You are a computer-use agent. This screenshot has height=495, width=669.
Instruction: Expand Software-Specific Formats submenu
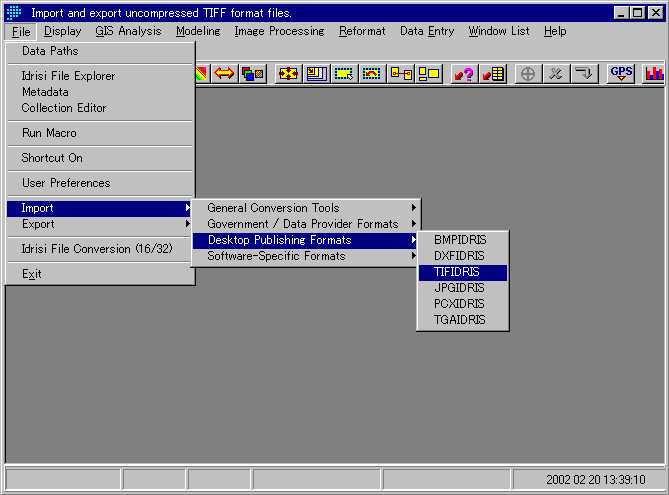point(305,256)
